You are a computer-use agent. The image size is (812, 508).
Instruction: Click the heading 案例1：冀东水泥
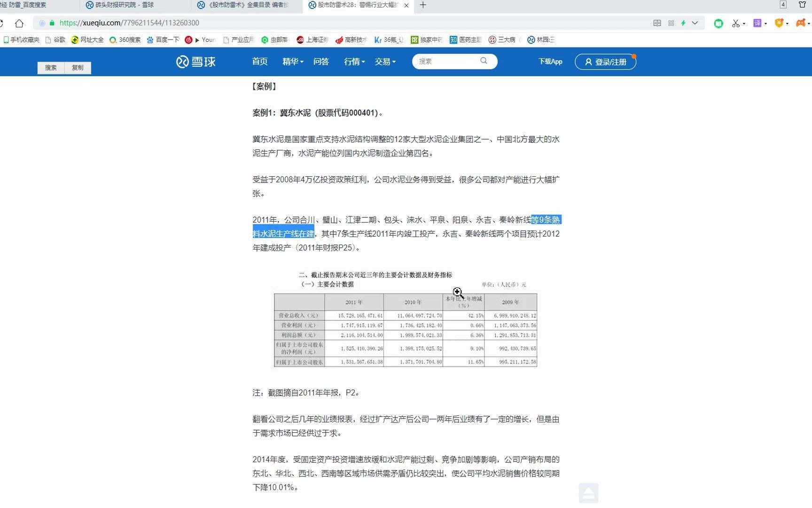318,113
